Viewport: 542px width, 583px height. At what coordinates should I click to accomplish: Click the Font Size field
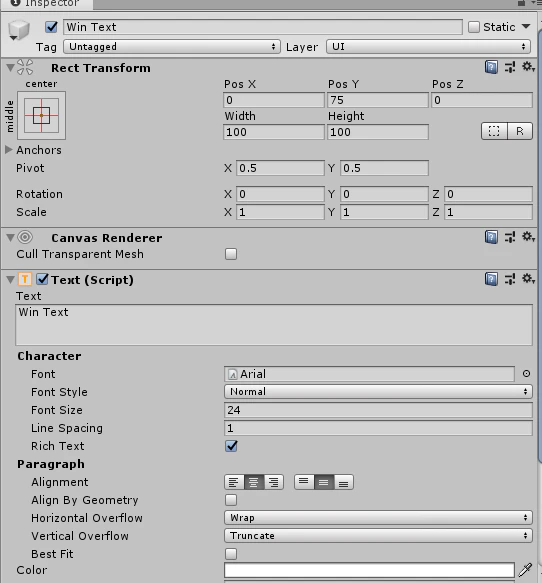coord(378,410)
